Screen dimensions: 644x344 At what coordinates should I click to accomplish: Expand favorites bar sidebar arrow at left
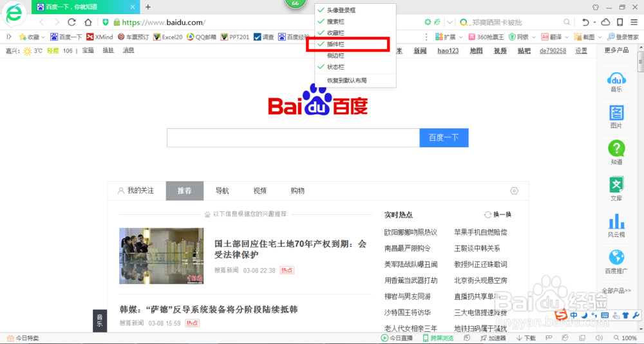click(9, 37)
